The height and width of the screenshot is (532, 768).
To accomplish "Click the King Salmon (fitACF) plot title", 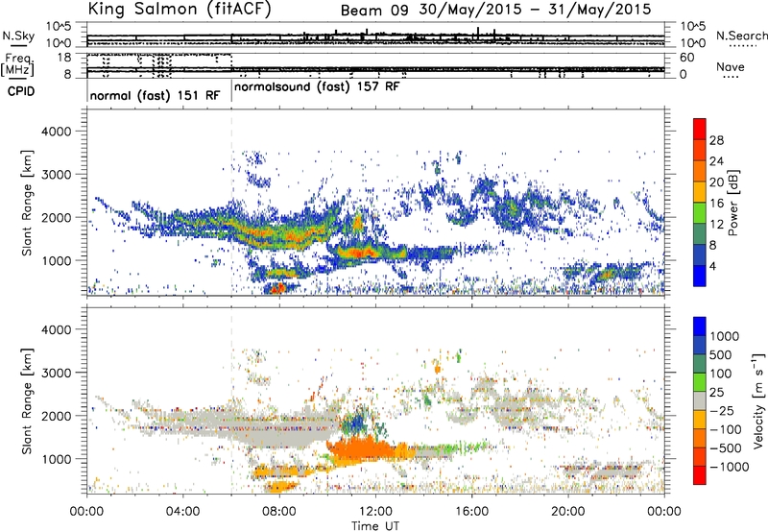I will coord(180,9).
